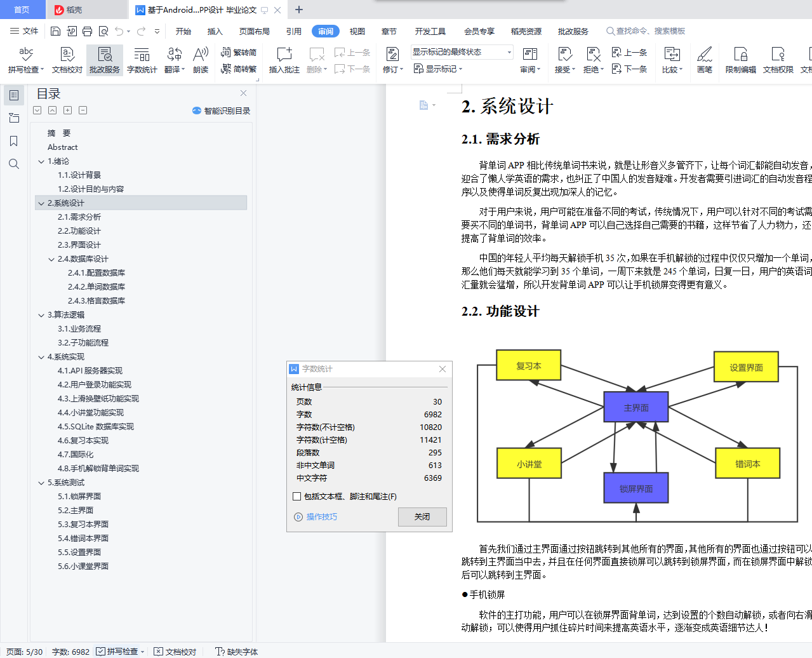
Task: Open the bookmark sidebar icon
Action: [14, 141]
